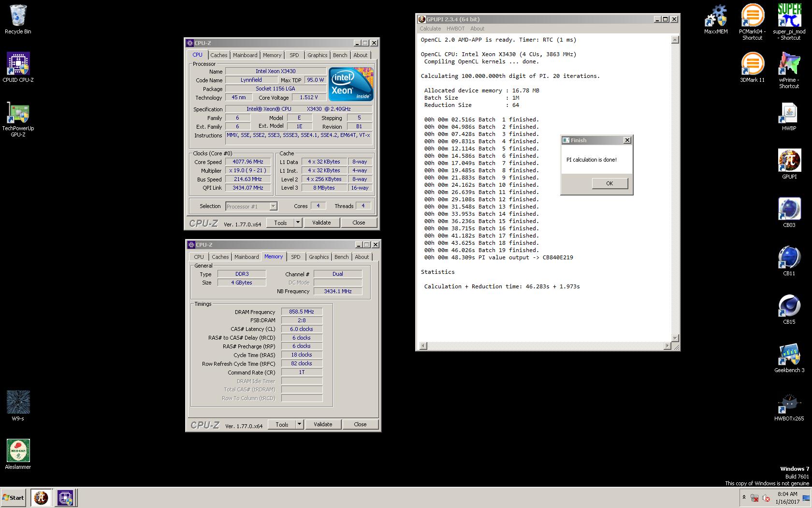Open the Recycle Bin desktop icon

18,19
